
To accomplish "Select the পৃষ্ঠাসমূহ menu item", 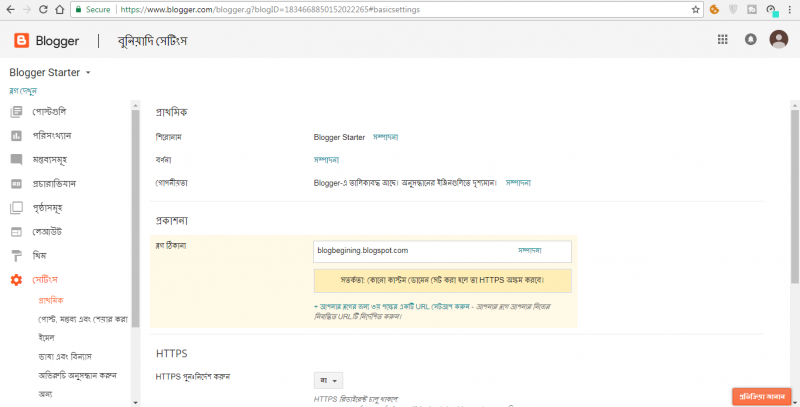I will coord(48,208).
